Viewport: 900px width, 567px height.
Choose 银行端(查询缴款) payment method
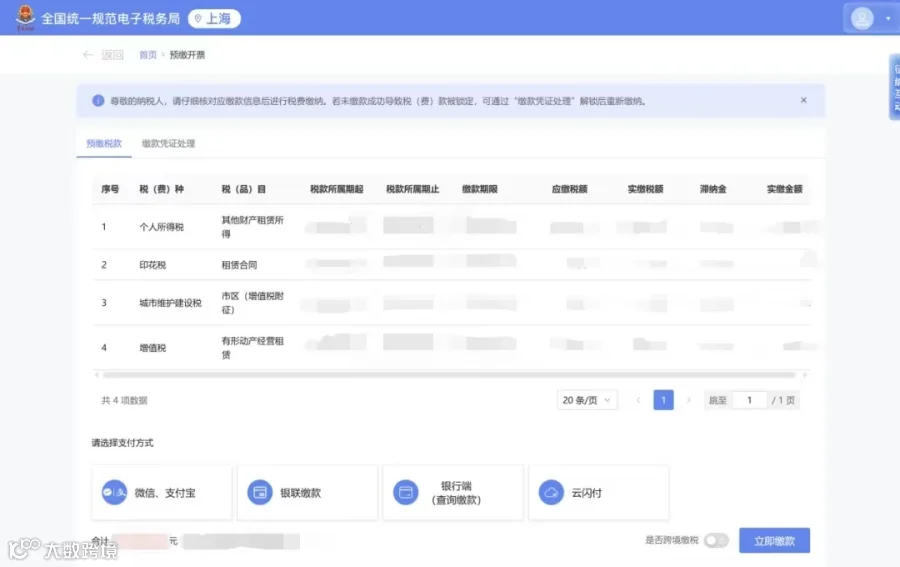point(453,493)
